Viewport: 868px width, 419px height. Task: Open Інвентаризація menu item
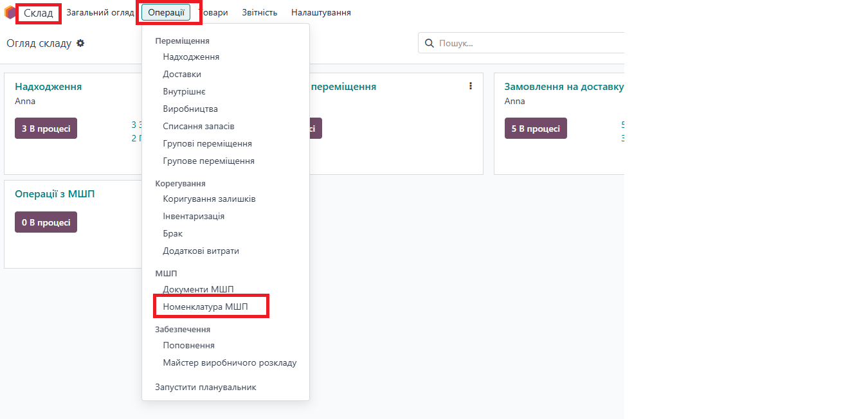click(x=194, y=217)
